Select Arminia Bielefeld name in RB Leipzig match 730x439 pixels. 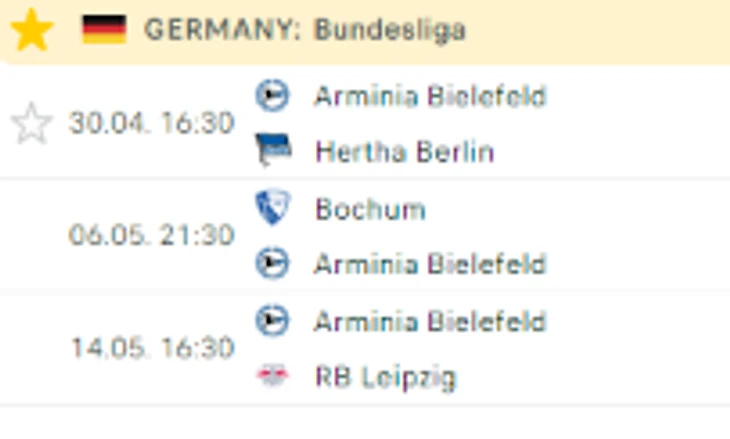(x=430, y=321)
